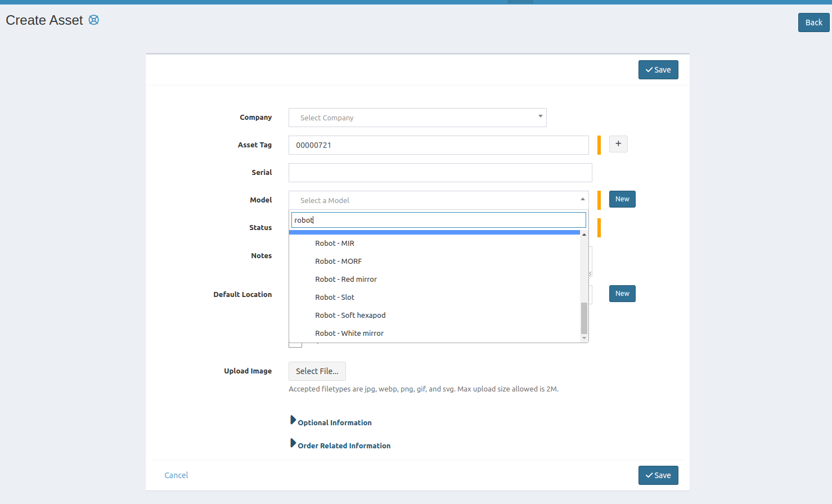
Task: Click the caret icon on the Model field
Action: tap(583, 199)
